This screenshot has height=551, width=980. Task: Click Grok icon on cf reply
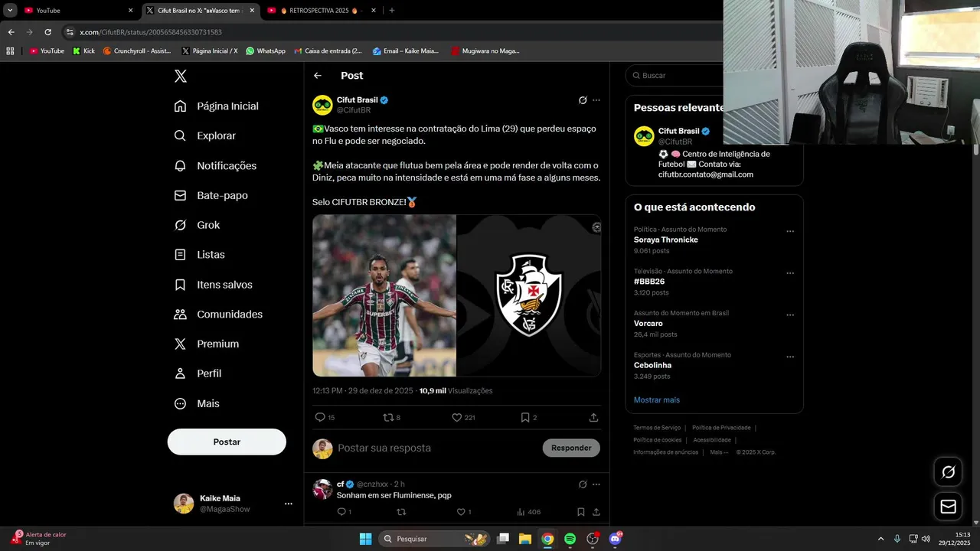coord(583,484)
